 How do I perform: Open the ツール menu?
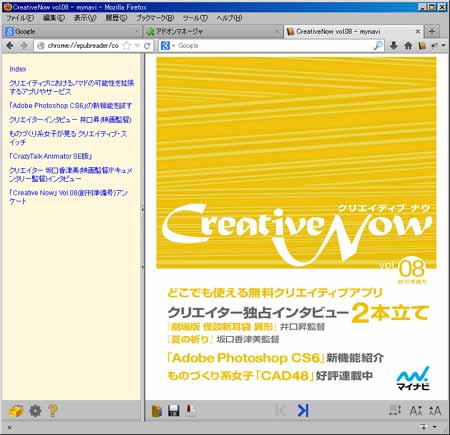coord(195,18)
